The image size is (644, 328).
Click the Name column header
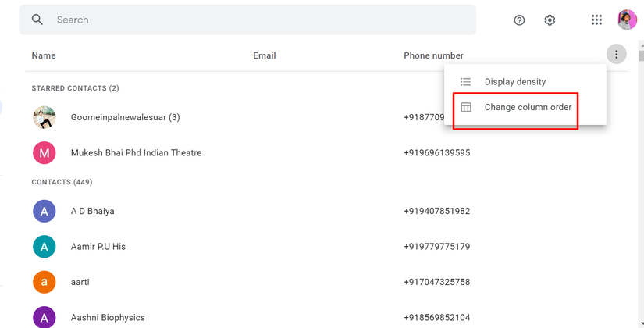pos(44,55)
